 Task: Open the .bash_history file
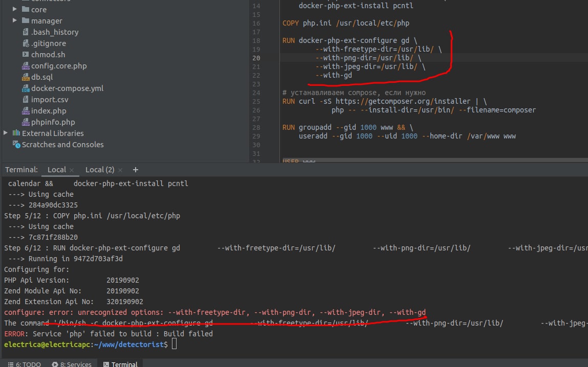pyautogui.click(x=55, y=32)
